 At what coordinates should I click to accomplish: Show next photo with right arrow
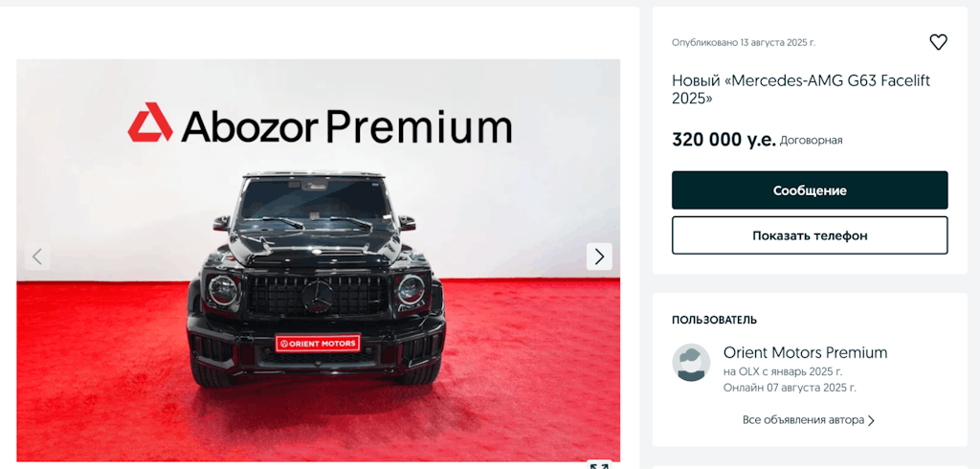pos(599,257)
